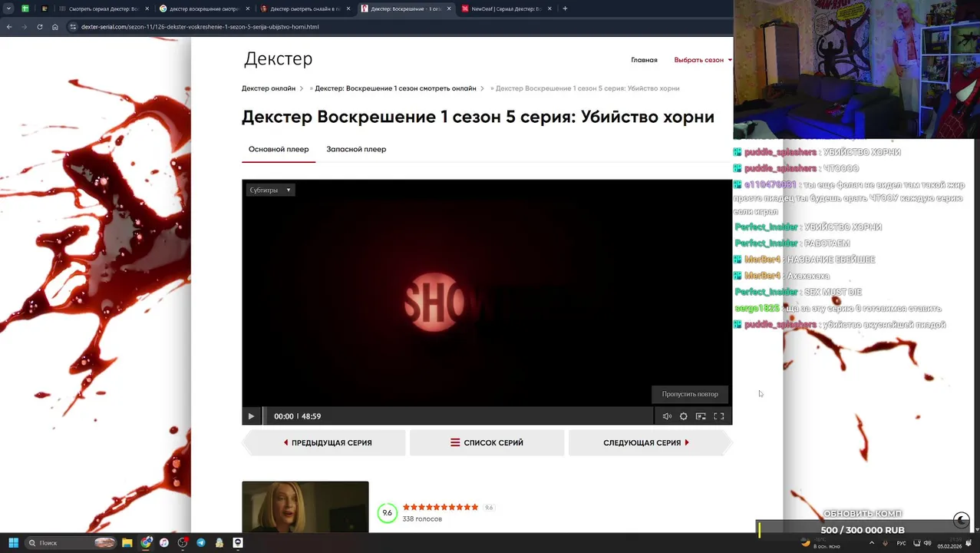Open the music app taskbar icon

pyautogui.click(x=164, y=542)
